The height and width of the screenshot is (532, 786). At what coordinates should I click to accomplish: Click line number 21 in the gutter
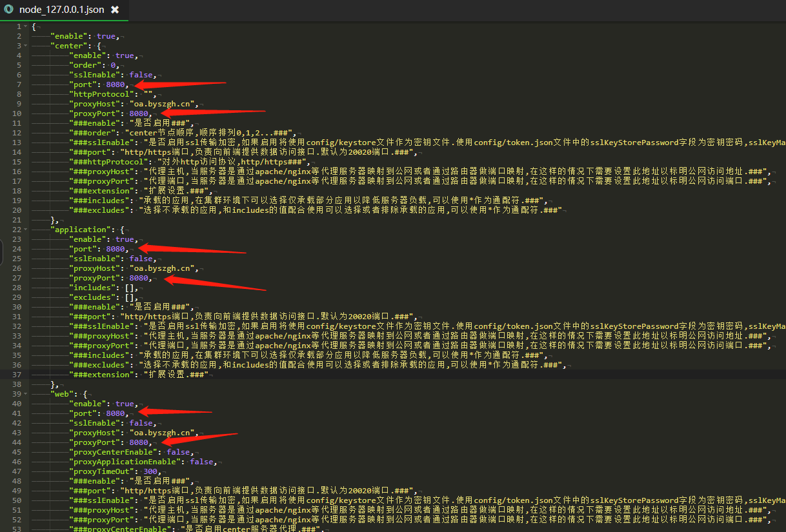coord(17,220)
